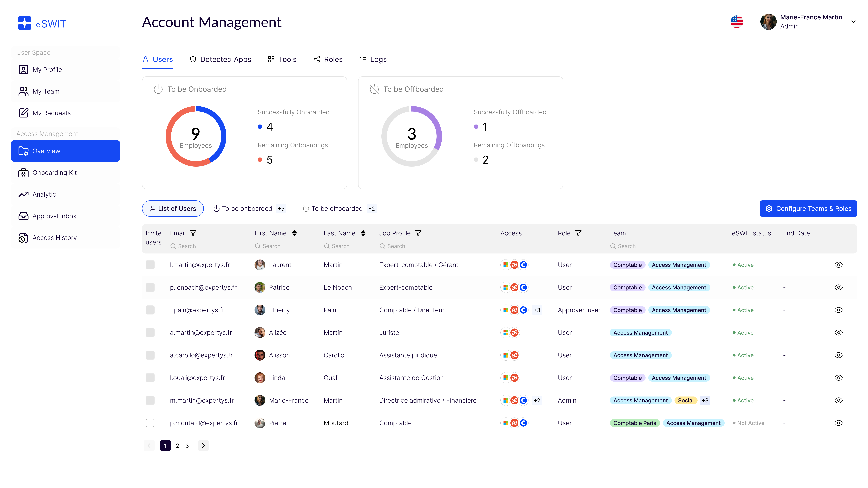Filter the Email column
Image resolution: width=868 pixels, height=488 pixels.
point(193,233)
